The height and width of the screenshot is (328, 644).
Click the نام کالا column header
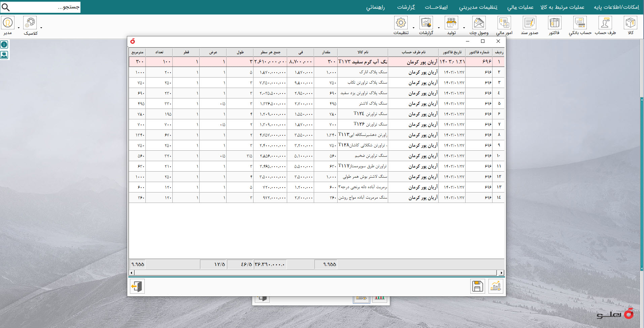coord(363,52)
